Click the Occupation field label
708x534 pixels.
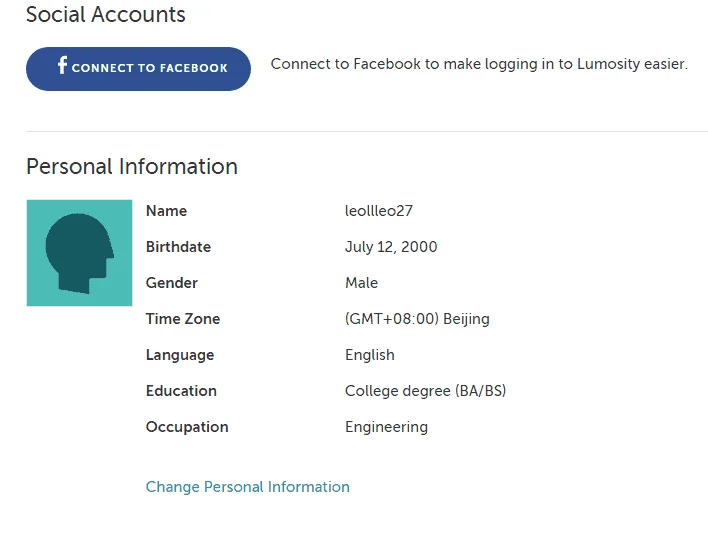click(x=187, y=427)
